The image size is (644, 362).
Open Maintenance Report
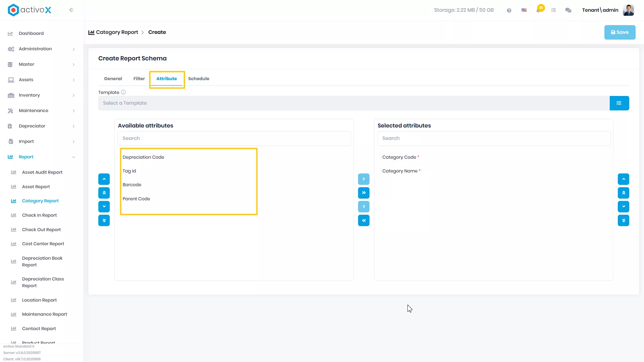[x=45, y=314]
